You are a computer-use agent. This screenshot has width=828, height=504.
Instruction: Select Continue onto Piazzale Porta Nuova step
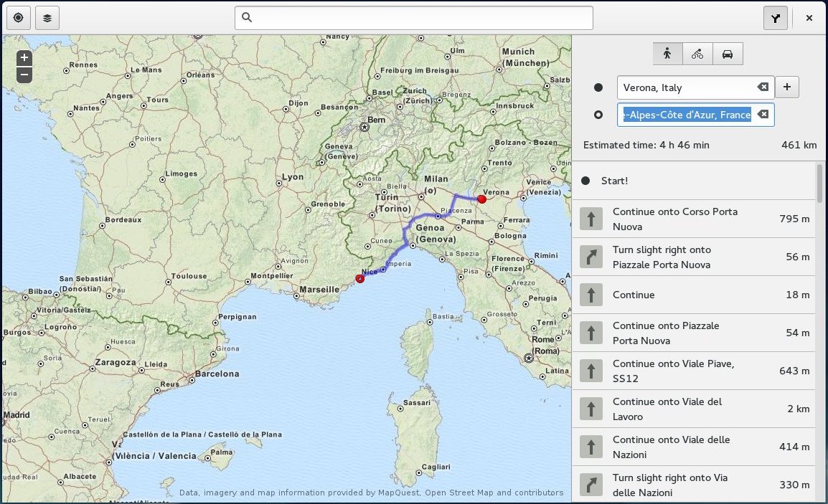pyautogui.click(x=693, y=333)
